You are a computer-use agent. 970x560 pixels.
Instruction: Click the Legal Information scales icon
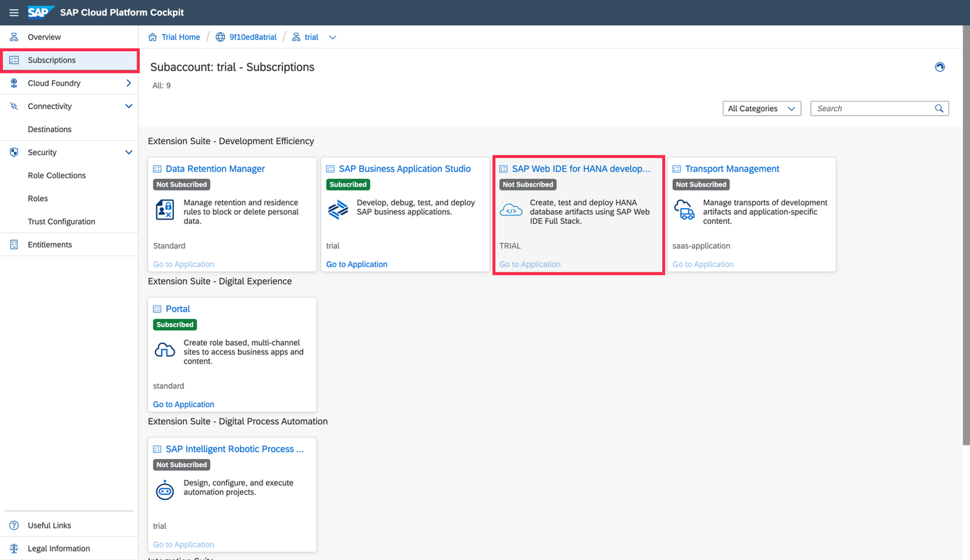click(14, 549)
